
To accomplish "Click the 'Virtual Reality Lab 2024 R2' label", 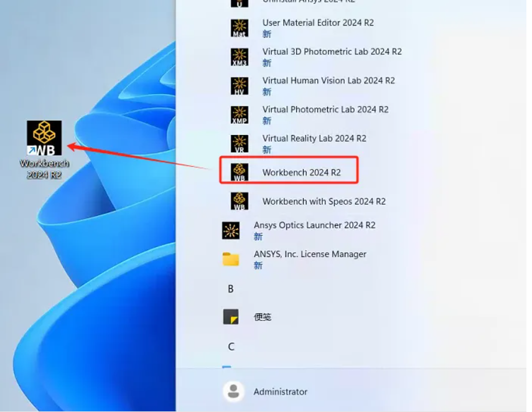I will [314, 138].
